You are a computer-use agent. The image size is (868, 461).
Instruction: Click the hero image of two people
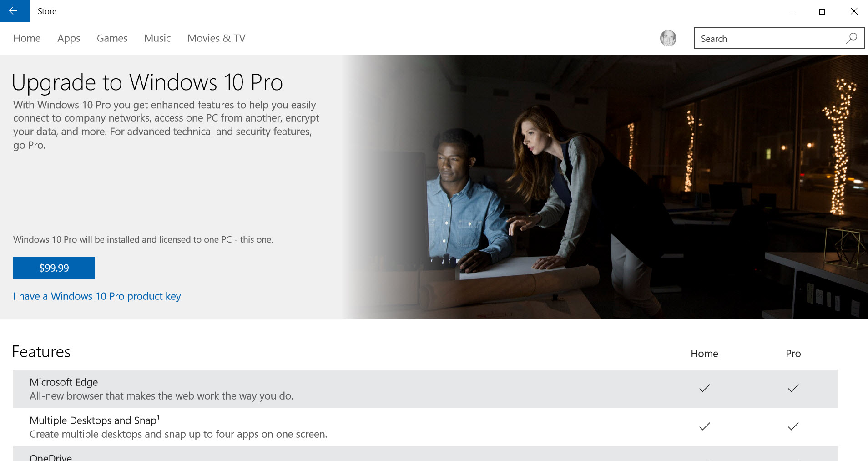[x=605, y=187]
